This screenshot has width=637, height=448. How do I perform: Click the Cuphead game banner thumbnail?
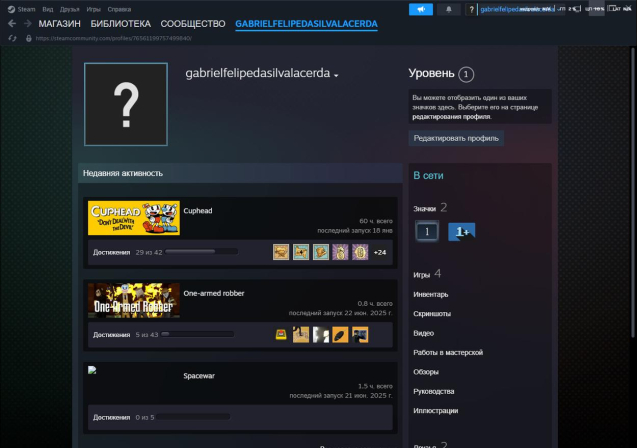pyautogui.click(x=134, y=218)
